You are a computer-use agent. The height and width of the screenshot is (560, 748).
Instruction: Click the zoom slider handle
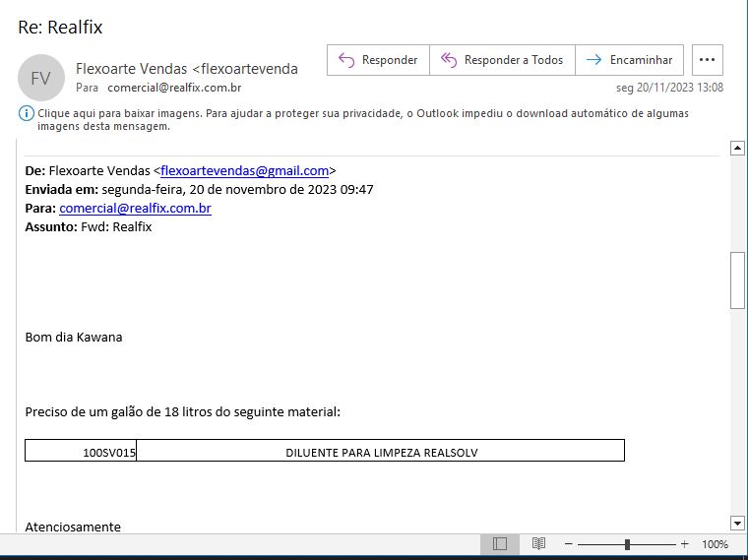627,544
